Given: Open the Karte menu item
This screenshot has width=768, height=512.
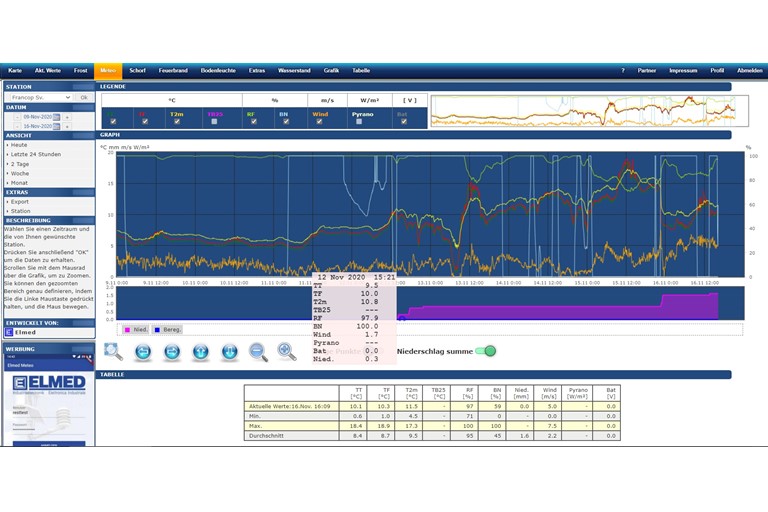Looking at the screenshot, I should point(15,71).
